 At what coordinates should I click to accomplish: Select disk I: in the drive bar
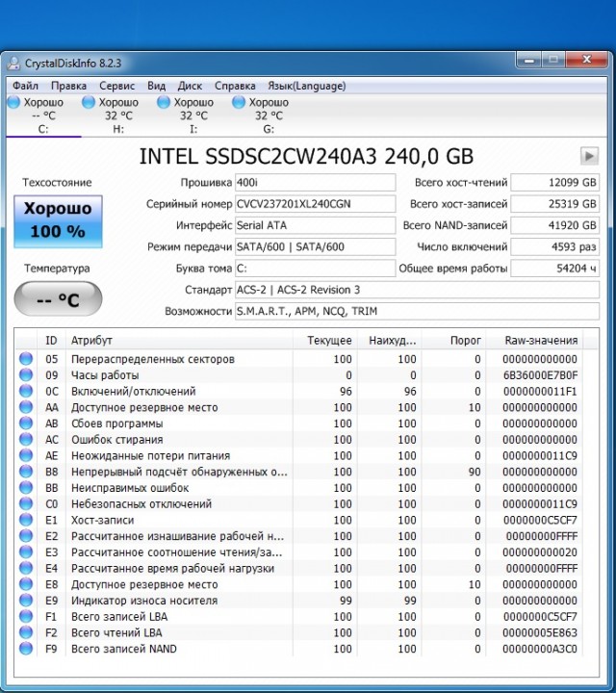[193, 115]
